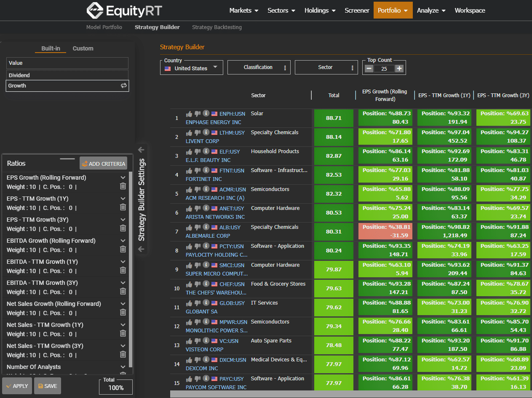Thumbs down Livent Corp row
Screen dimensions: 532x398
pyautogui.click(x=198, y=133)
